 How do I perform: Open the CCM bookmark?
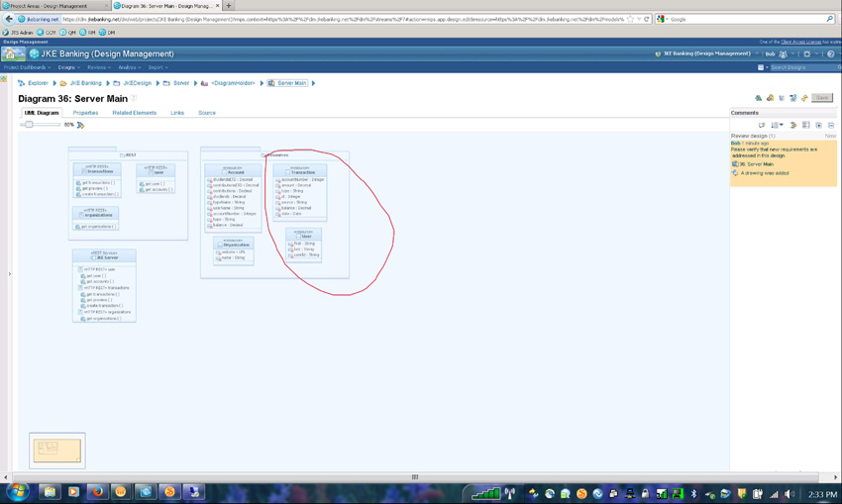[x=47, y=33]
